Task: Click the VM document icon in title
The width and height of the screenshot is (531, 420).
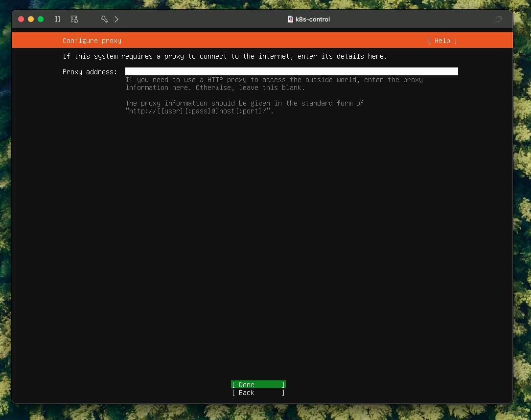Action: [x=291, y=19]
